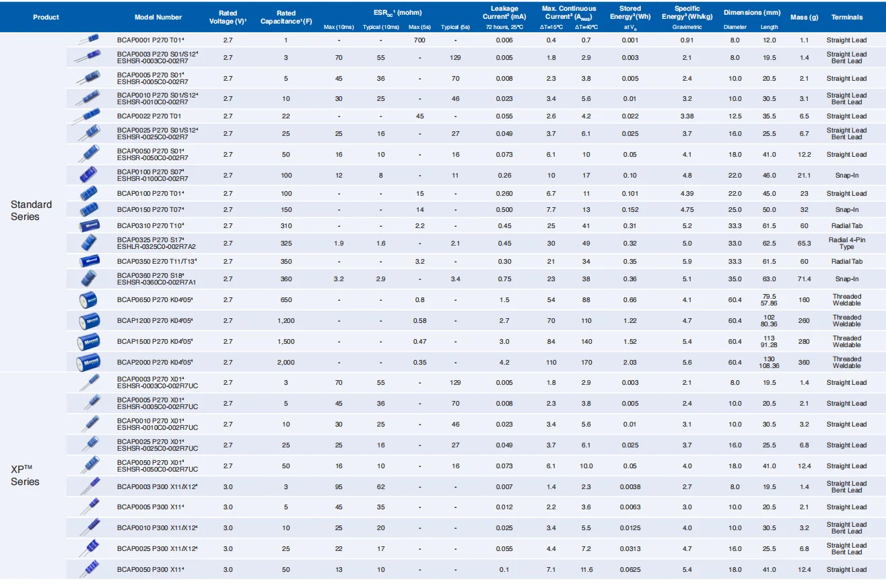
Task: Open the capacitor thumbnail for BCAP1500 P270 K04/05
Action: 90,342
